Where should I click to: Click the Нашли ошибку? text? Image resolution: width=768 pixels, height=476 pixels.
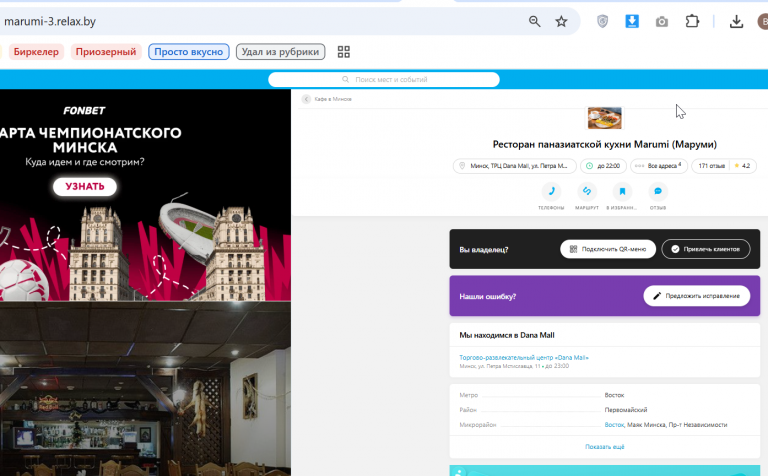coord(487,296)
